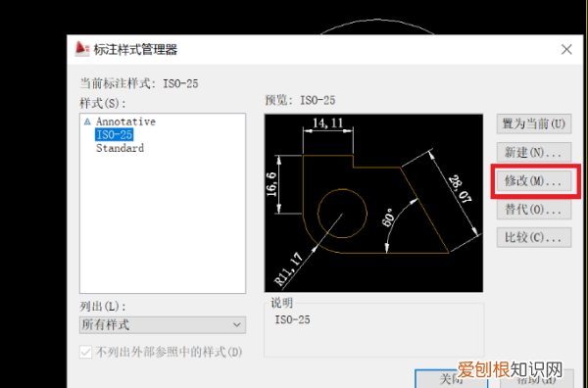Click the 置为当前(U) set current button
The width and height of the screenshot is (588, 388).
(534, 123)
